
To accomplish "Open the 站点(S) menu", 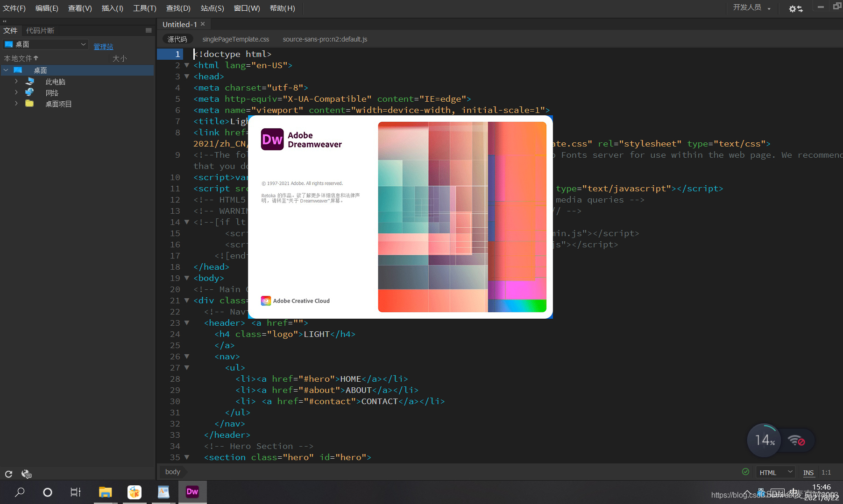I will [x=213, y=8].
